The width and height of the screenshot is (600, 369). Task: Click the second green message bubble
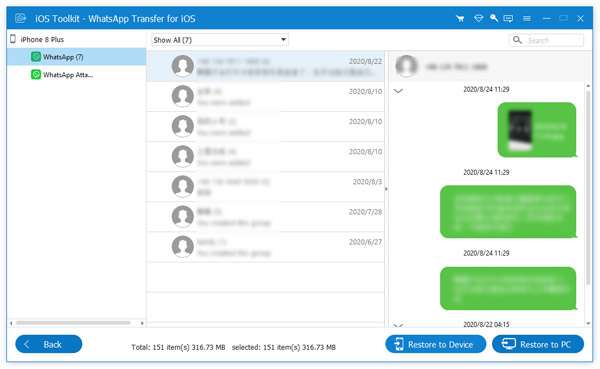tap(508, 212)
